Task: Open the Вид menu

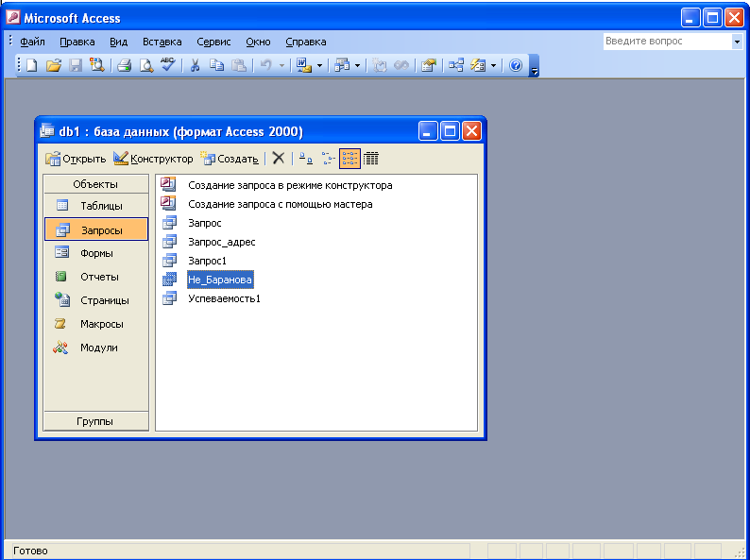Action: (x=119, y=42)
